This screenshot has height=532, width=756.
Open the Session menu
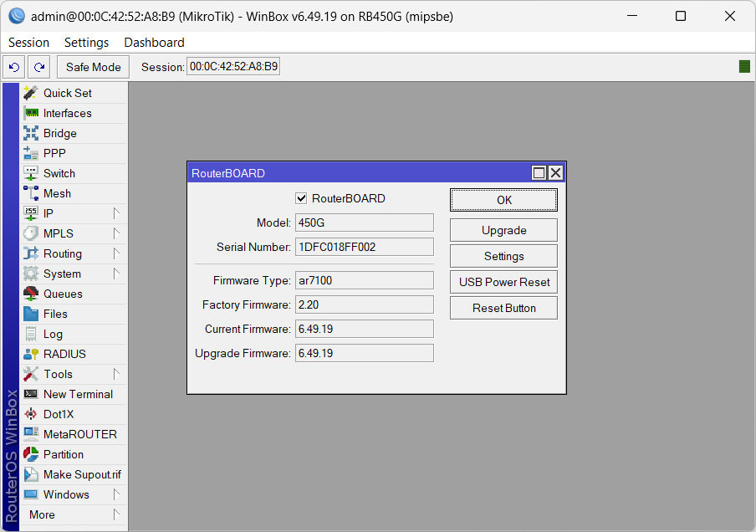29,43
